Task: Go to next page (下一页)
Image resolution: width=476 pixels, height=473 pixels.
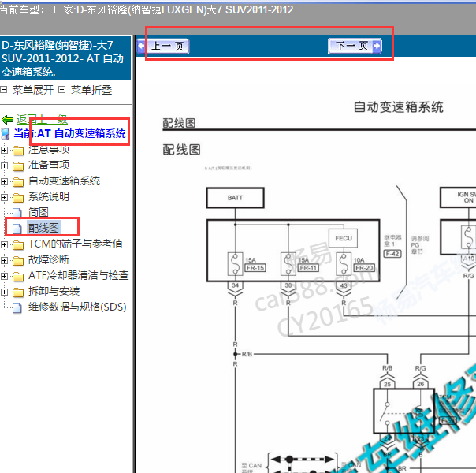Action: pyautogui.click(x=355, y=47)
